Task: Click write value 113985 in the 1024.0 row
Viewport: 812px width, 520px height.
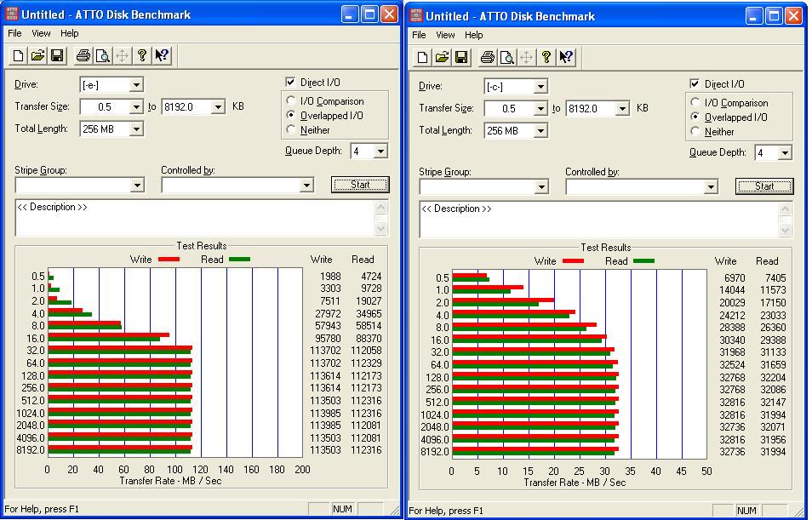Action: [x=325, y=413]
